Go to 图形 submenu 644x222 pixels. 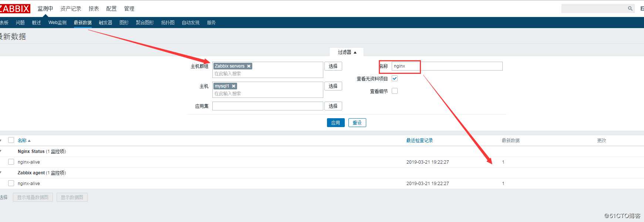[x=124, y=23]
